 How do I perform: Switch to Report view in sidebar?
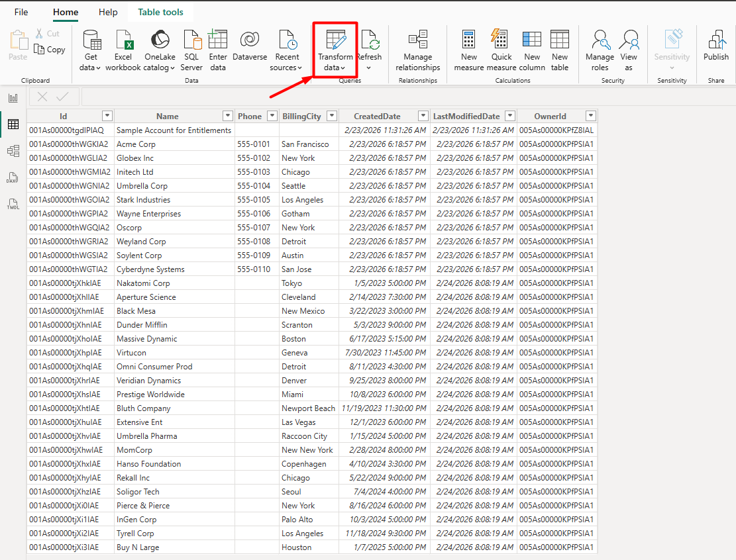tap(13, 98)
